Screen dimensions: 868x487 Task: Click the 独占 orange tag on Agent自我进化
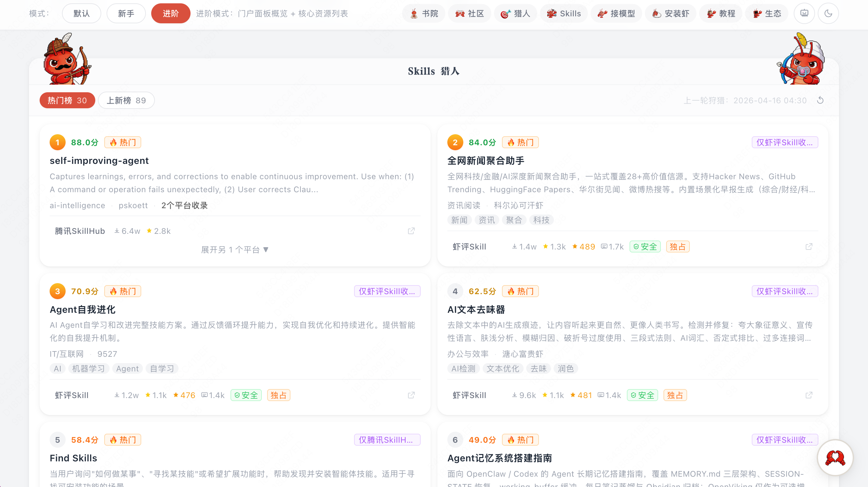tap(278, 395)
